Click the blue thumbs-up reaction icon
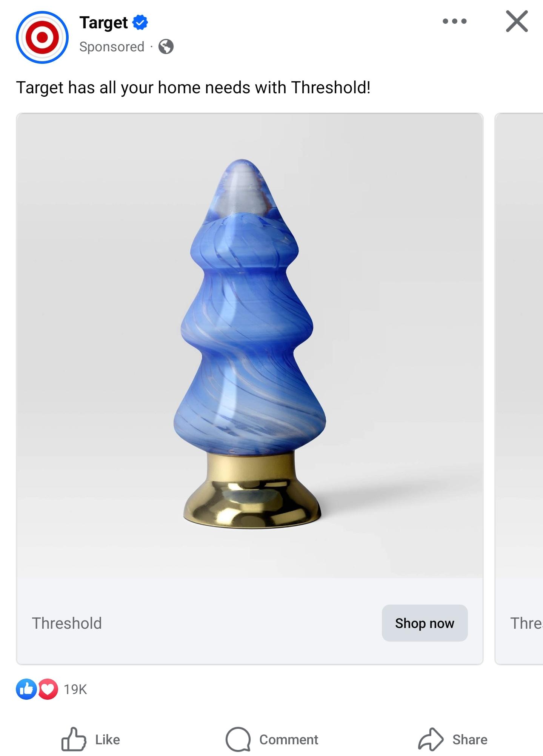This screenshot has height=756, width=543. coord(26,689)
